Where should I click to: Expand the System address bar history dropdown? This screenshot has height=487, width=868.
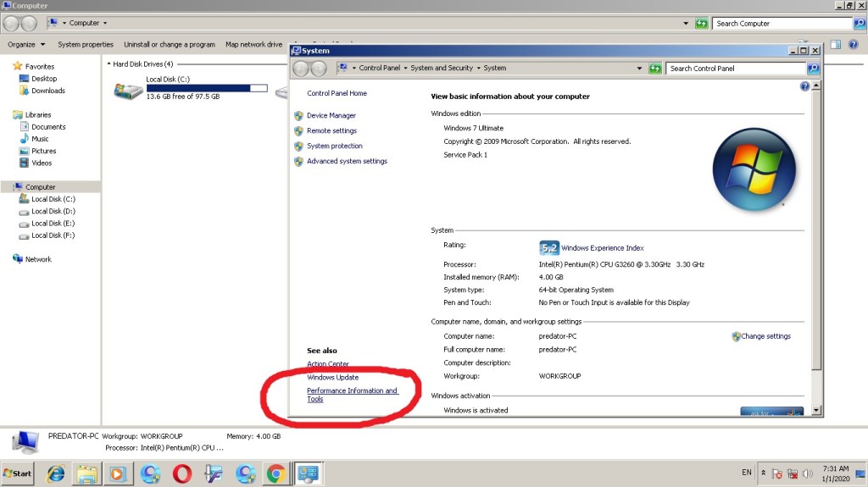pyautogui.click(x=639, y=69)
